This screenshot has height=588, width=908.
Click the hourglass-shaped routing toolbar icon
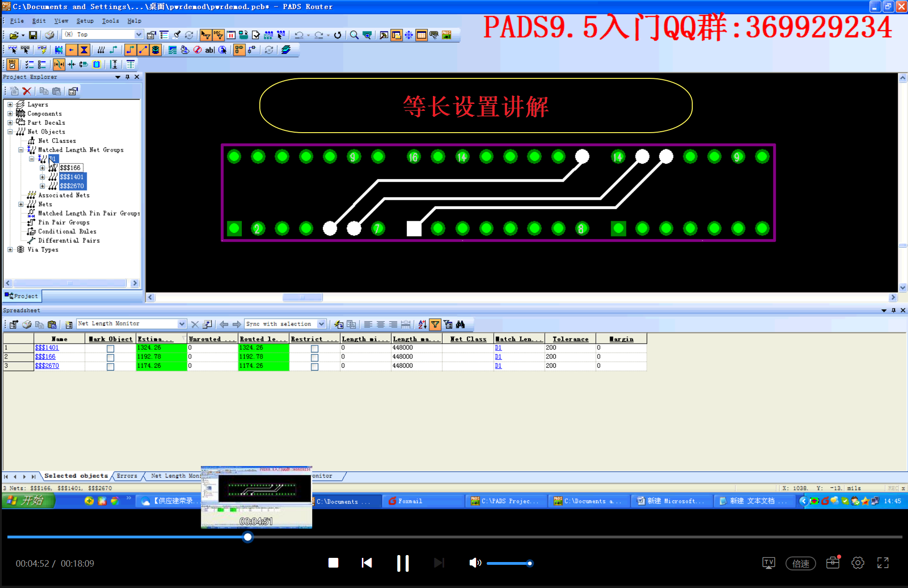(84, 50)
